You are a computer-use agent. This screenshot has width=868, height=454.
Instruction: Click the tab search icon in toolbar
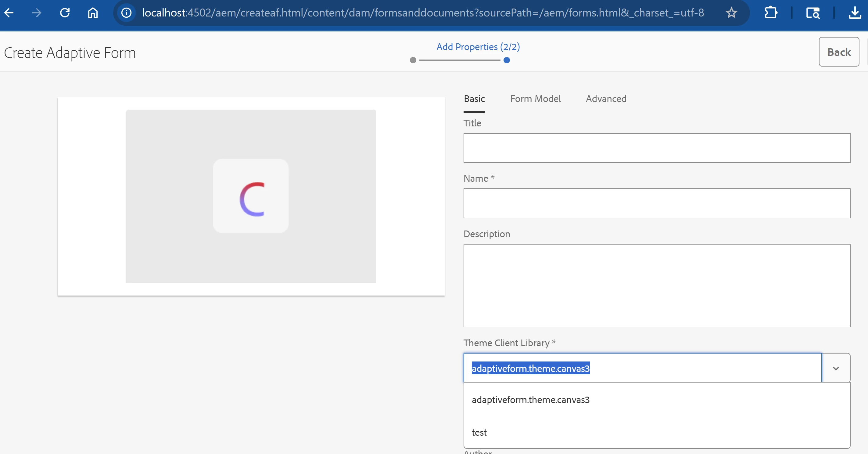coord(812,13)
